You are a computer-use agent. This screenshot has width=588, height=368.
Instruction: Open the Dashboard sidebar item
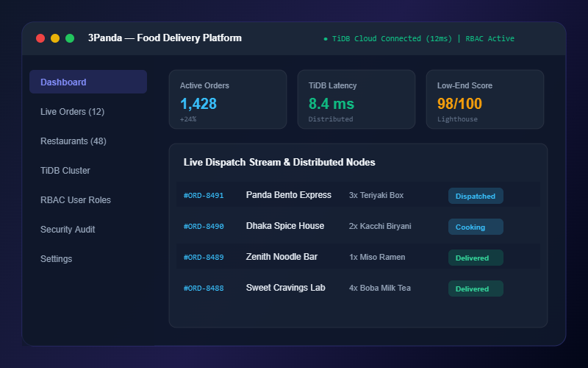88,82
